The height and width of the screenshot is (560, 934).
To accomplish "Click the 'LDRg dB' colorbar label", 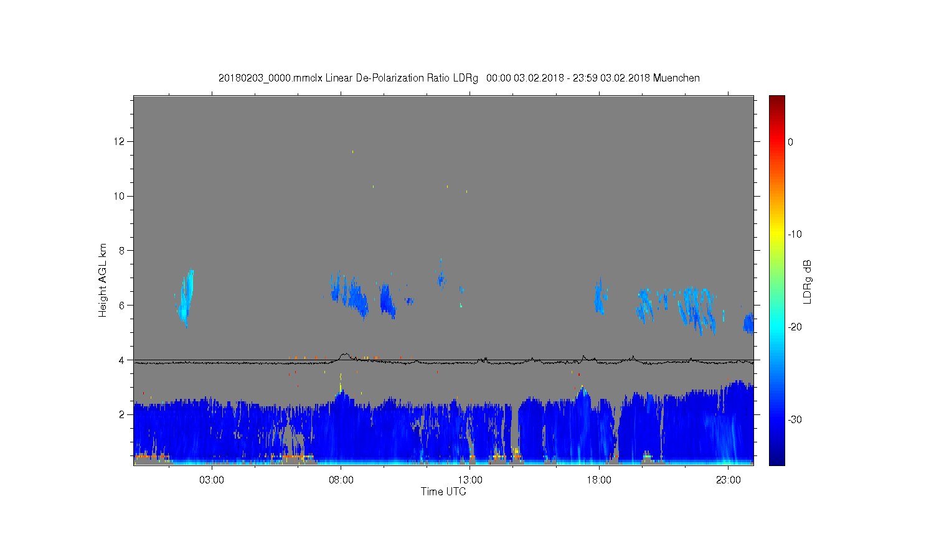I will click(808, 281).
